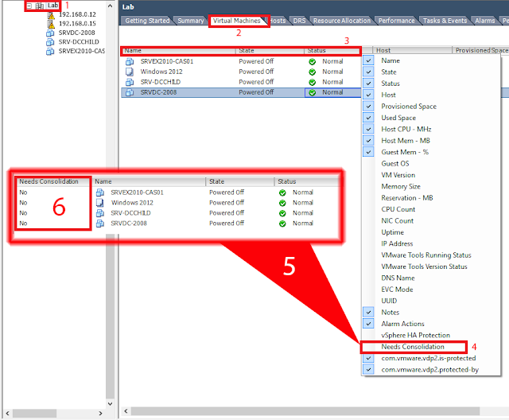Image resolution: width=509 pixels, height=420 pixels.
Task: Switch to the Virtual Machines tab
Action: coord(237,21)
